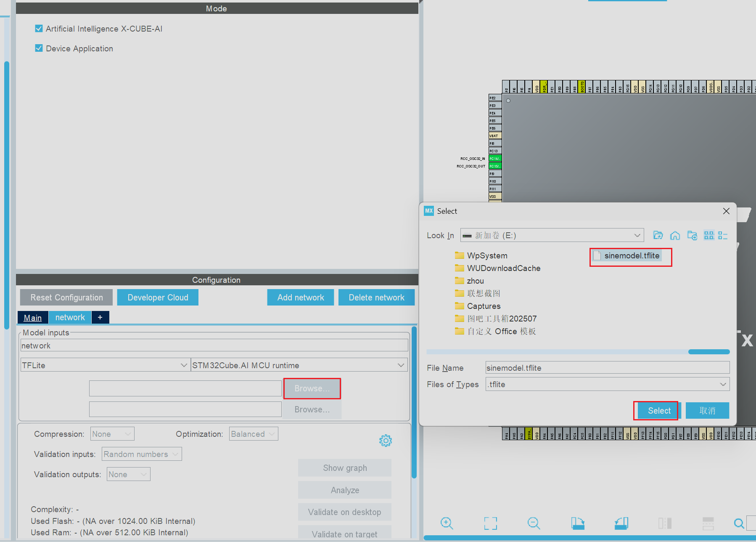756x542 pixels.
Task: Click the Analyze button
Action: pos(345,490)
